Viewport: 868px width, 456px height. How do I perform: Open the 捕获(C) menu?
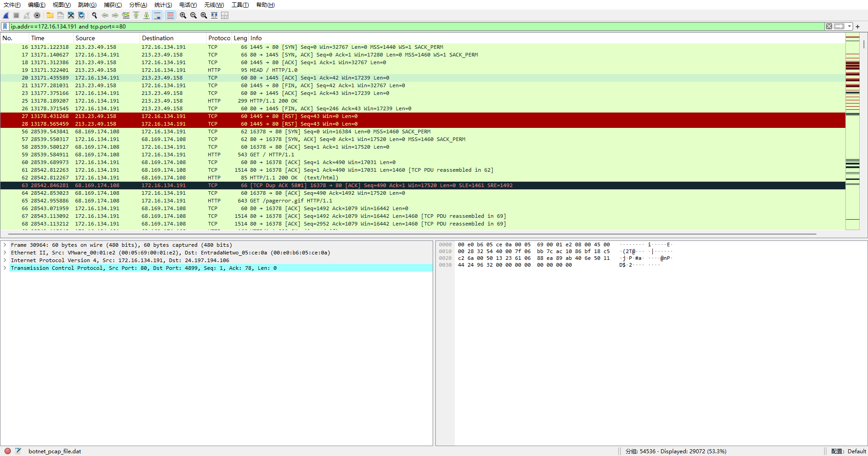113,5
